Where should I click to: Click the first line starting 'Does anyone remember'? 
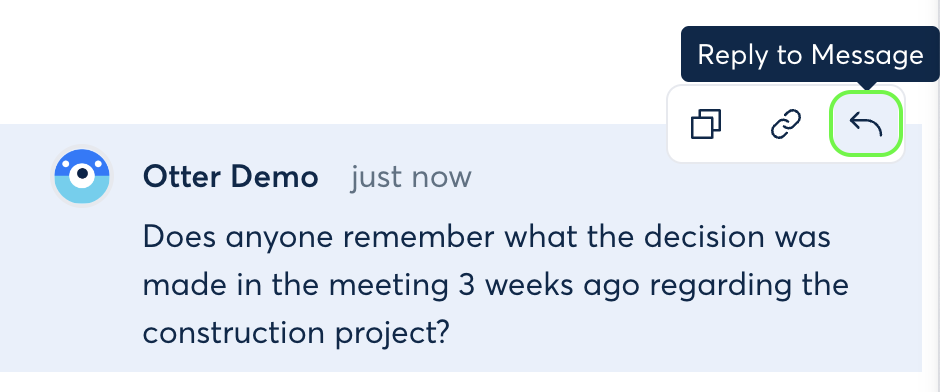coord(487,239)
